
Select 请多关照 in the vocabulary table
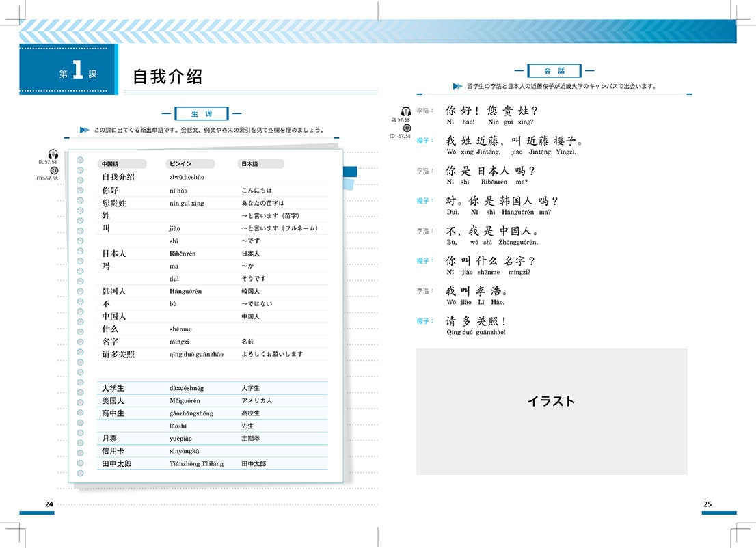(x=118, y=354)
